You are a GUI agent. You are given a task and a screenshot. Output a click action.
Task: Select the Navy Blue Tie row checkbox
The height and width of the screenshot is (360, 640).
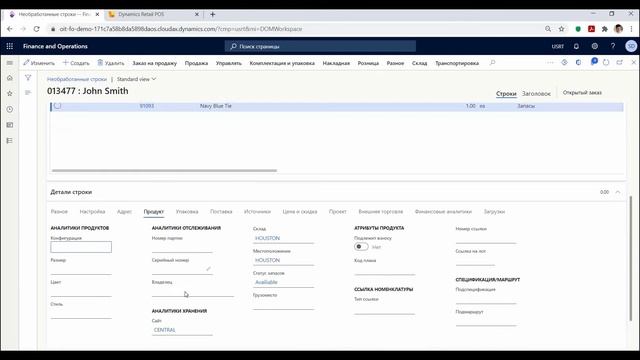click(x=58, y=106)
